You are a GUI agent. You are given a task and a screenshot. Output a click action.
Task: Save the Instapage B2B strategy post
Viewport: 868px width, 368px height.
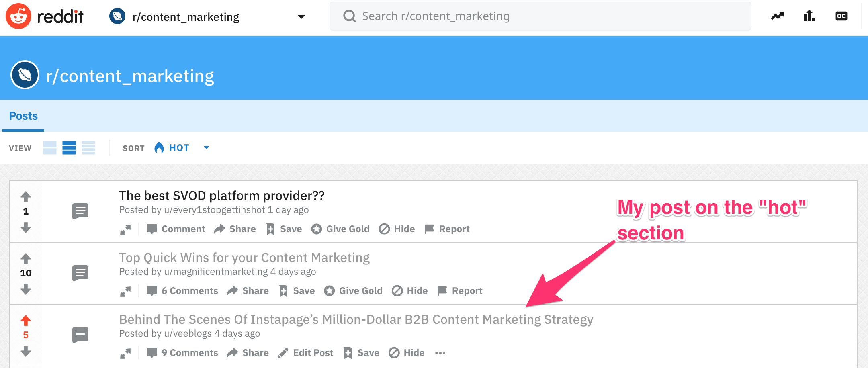pyautogui.click(x=362, y=353)
